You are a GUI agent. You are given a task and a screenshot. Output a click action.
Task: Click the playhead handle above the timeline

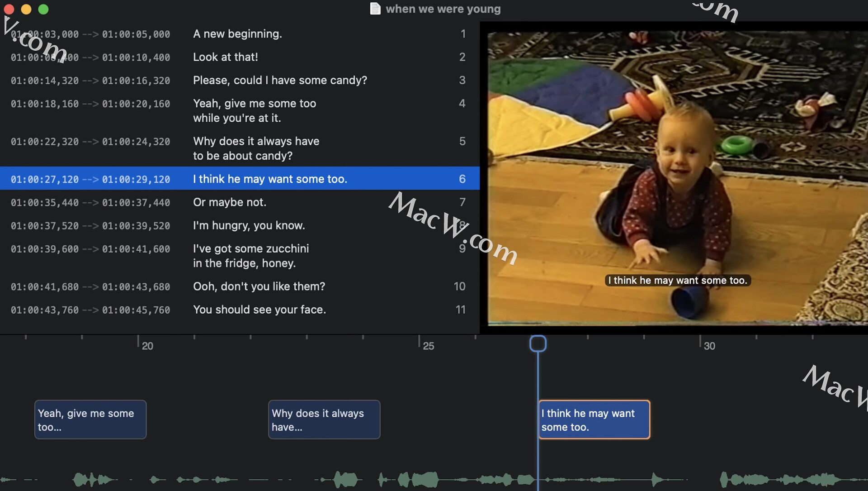click(x=538, y=343)
